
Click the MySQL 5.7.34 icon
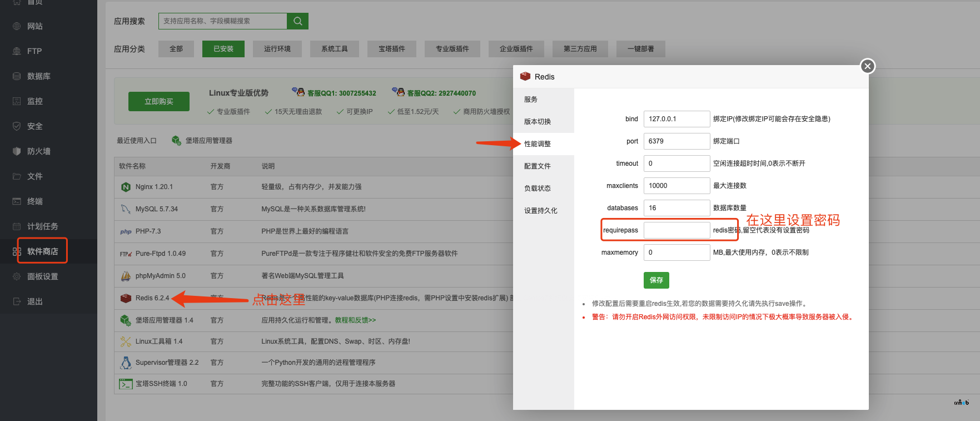126,209
